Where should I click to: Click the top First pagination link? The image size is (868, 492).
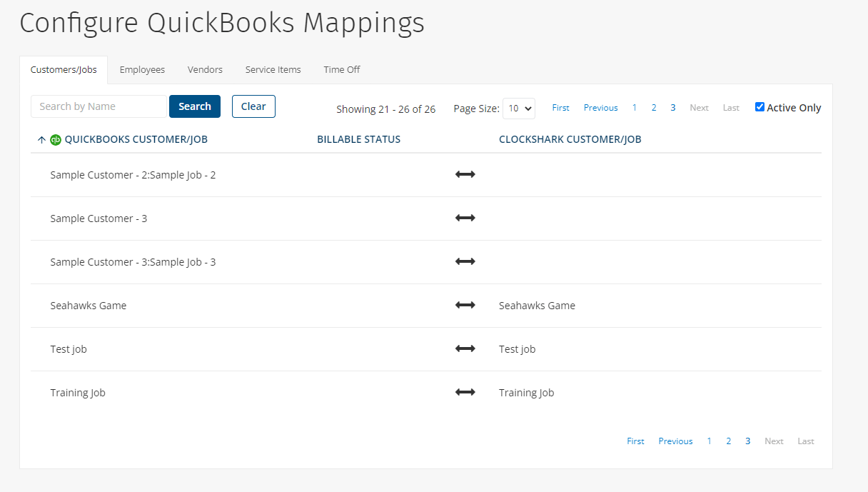pos(561,108)
